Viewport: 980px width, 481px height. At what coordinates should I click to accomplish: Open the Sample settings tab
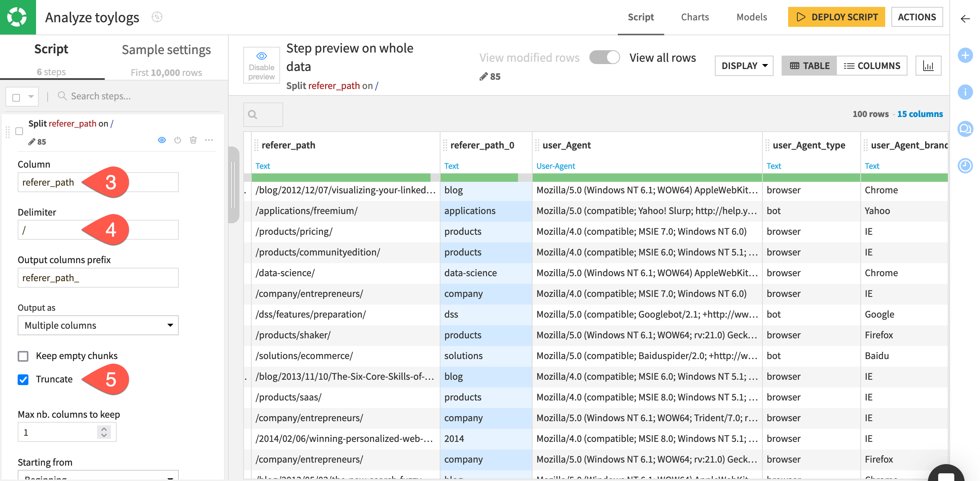[166, 49]
